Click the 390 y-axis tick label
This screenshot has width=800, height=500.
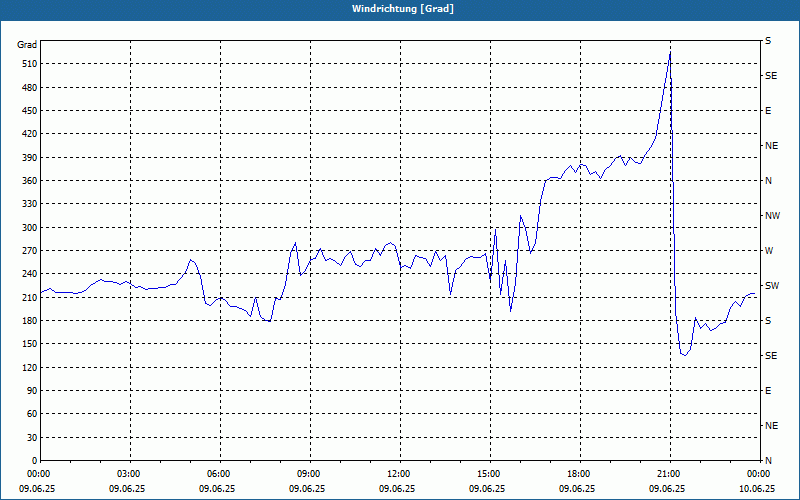(30, 157)
